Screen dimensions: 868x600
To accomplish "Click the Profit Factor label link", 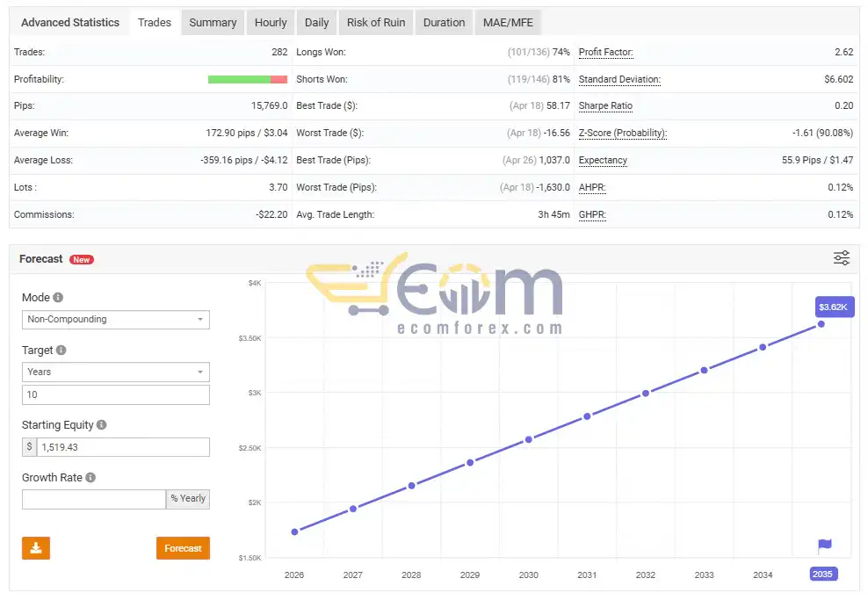I will click(x=605, y=52).
